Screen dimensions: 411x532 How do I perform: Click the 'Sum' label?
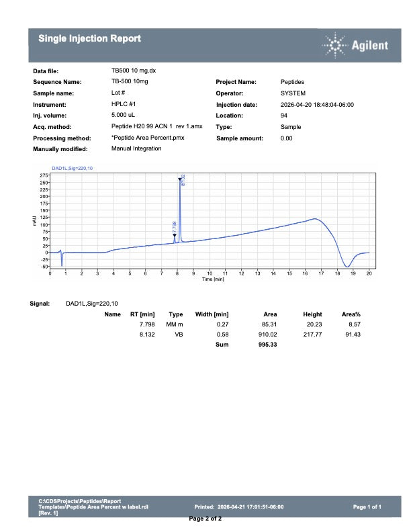click(x=222, y=345)
